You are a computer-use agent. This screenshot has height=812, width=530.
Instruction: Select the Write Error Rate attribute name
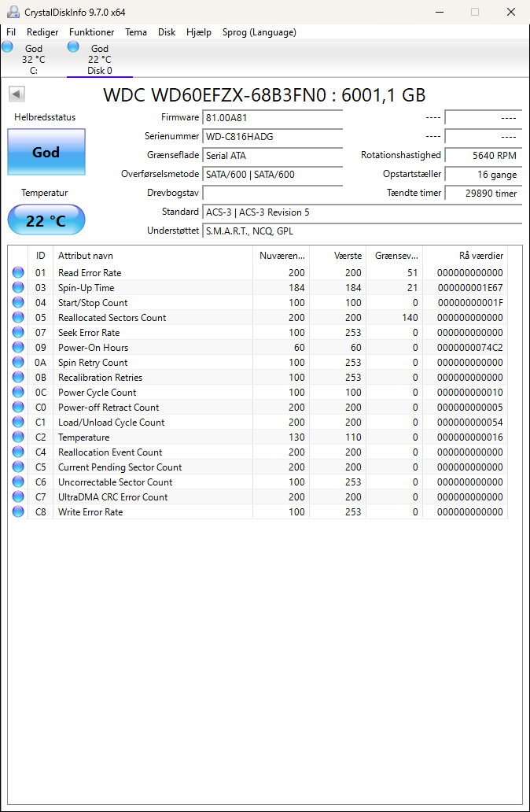click(x=90, y=512)
